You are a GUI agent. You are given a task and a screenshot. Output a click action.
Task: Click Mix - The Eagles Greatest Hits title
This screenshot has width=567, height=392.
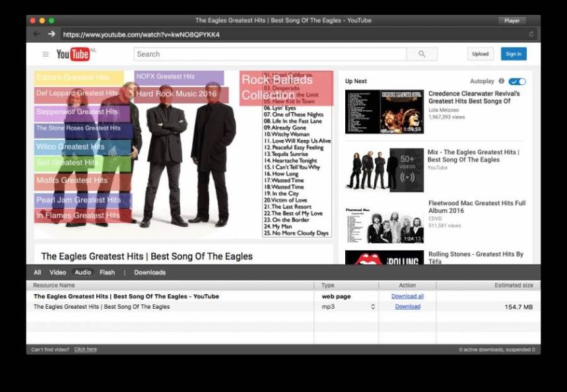click(x=473, y=156)
